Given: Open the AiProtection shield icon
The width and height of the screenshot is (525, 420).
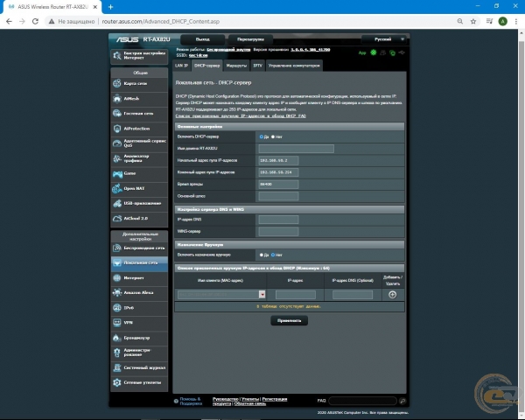Looking at the screenshot, I should (x=117, y=129).
